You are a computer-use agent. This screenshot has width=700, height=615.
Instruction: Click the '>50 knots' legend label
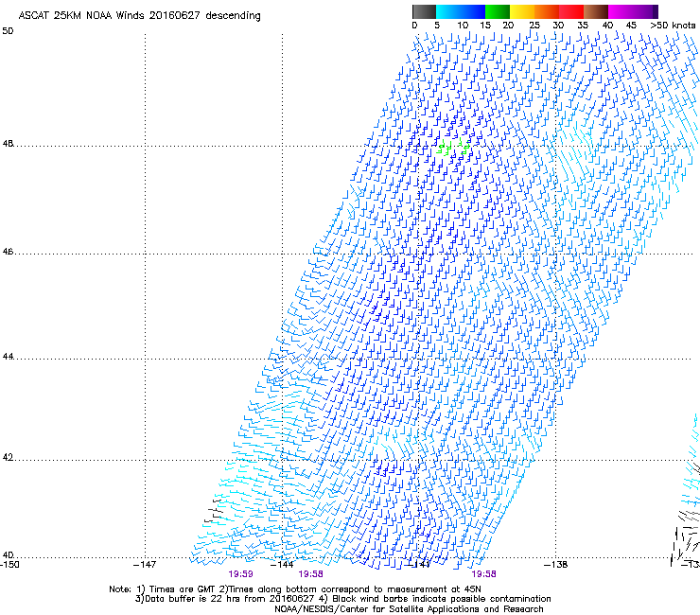pyautogui.click(x=673, y=26)
